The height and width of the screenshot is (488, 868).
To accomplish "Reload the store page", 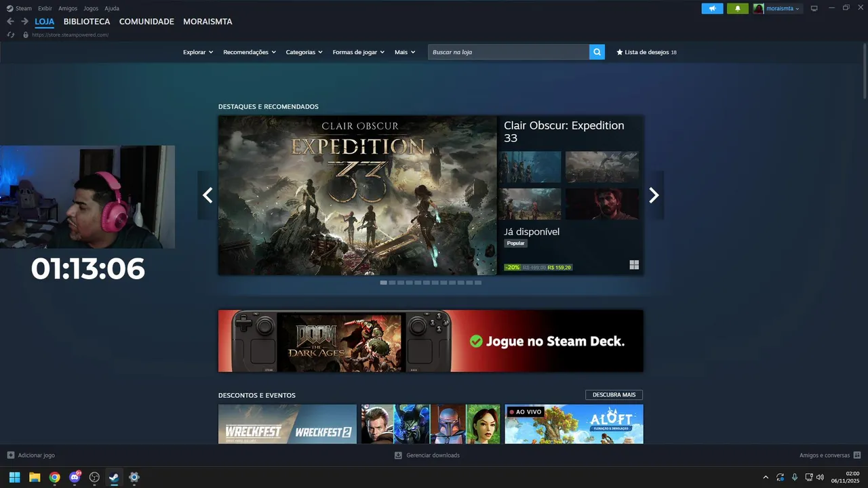I will (11, 35).
